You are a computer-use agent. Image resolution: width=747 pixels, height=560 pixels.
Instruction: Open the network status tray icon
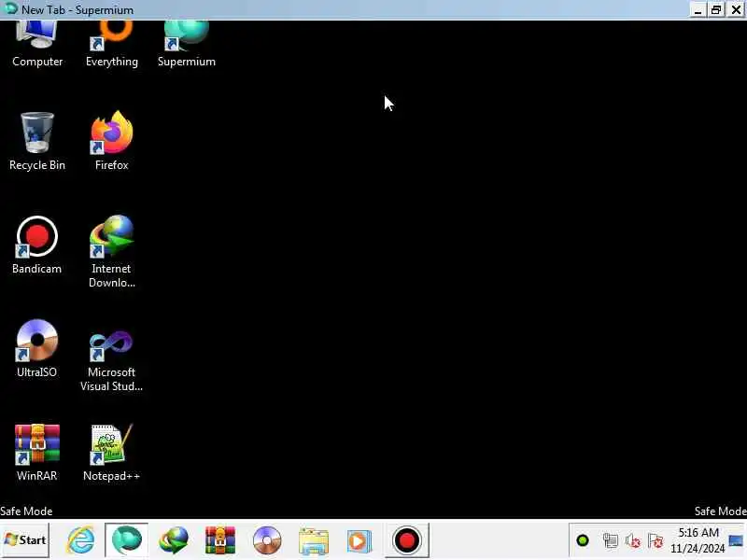611,540
